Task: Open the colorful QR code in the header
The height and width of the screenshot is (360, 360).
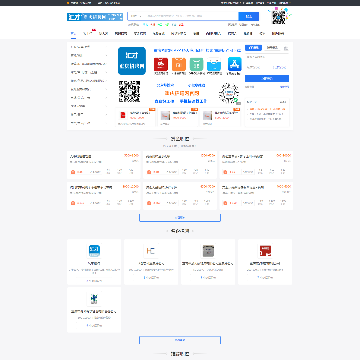Action: click(x=279, y=17)
